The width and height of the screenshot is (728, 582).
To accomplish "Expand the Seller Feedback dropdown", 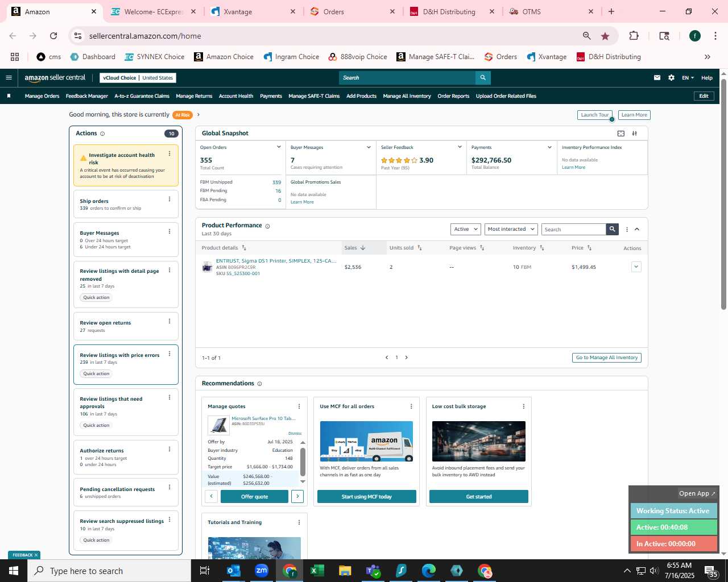I will [460, 147].
